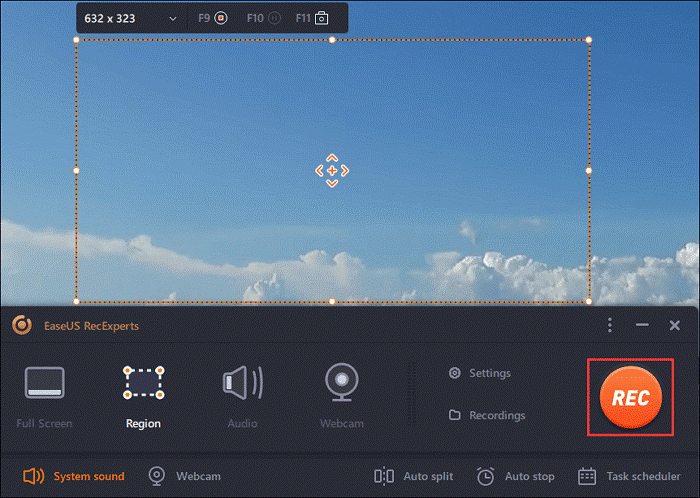This screenshot has height=498, width=700.
Task: Click the EaseUS RecExperts logo icon
Action: tap(22, 325)
